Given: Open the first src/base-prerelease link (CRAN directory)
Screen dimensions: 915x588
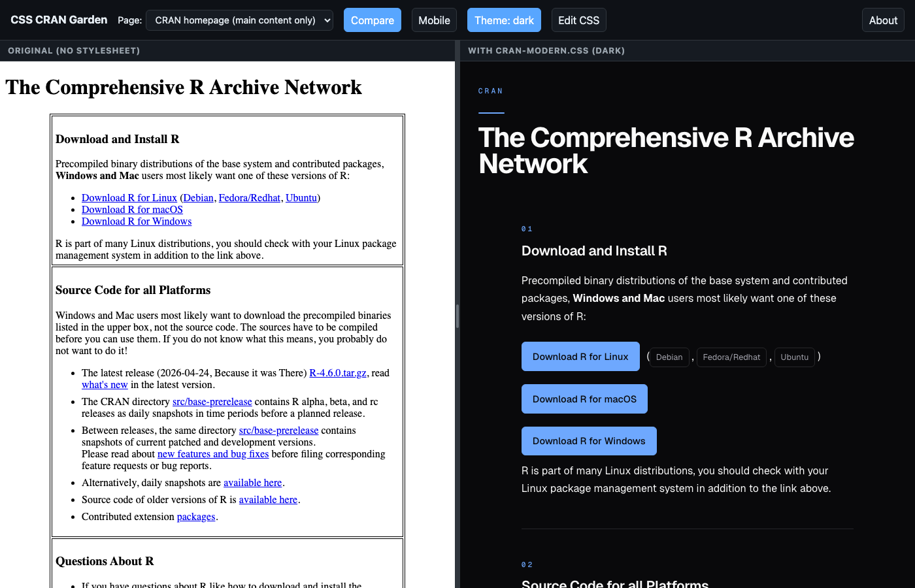Looking at the screenshot, I should [x=212, y=402].
